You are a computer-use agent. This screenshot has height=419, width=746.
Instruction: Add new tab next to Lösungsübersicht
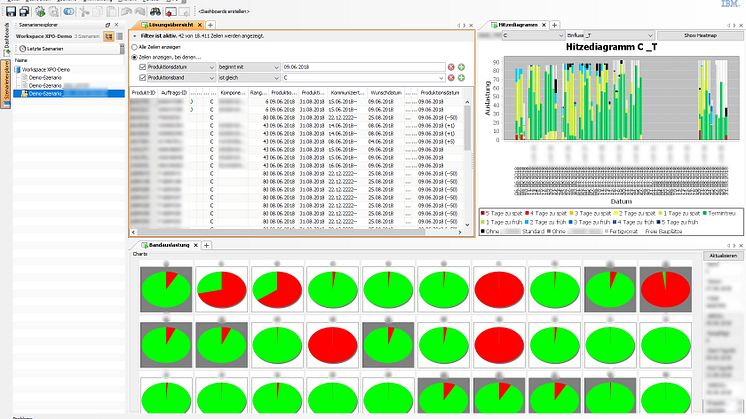coord(210,25)
